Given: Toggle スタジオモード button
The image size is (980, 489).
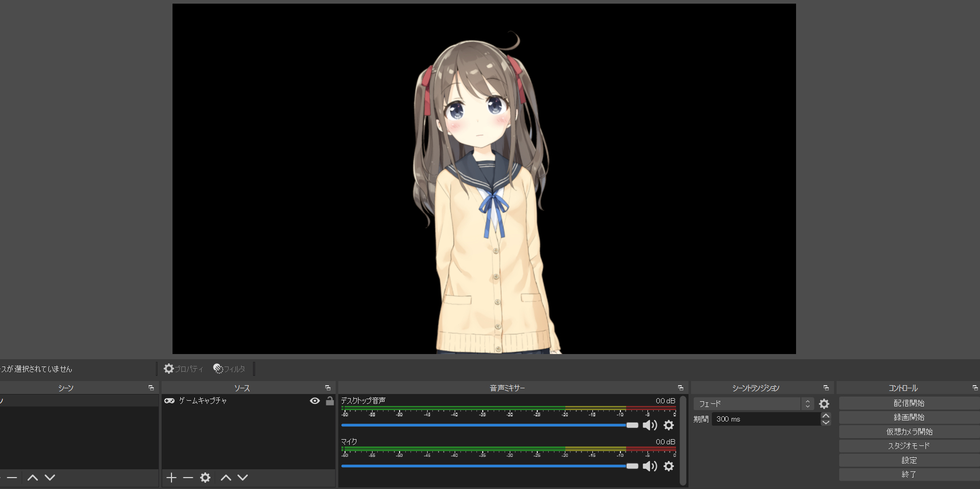Looking at the screenshot, I should click(x=909, y=446).
